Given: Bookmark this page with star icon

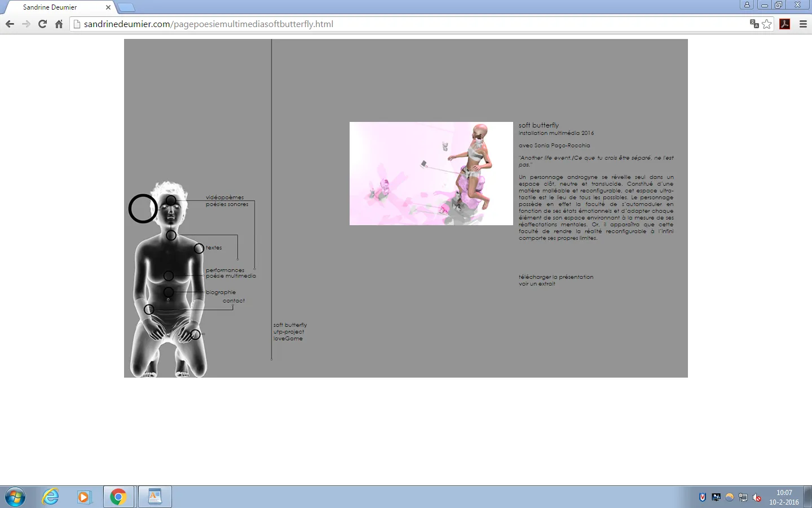Looking at the screenshot, I should [767, 24].
